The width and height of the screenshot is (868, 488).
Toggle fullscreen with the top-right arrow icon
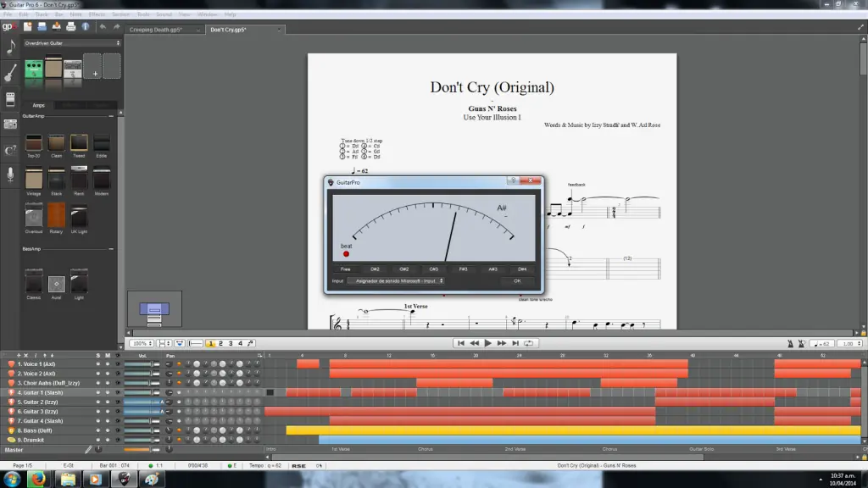[861, 27]
